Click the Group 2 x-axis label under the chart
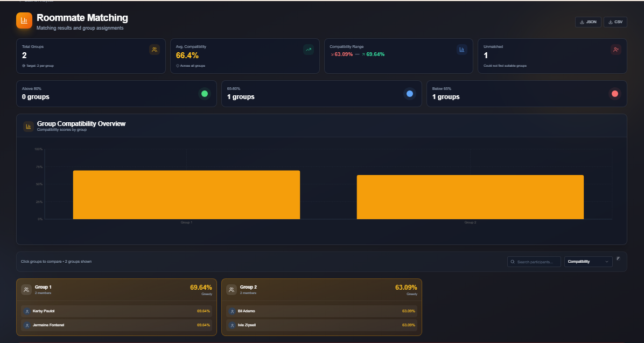 pyautogui.click(x=470, y=222)
